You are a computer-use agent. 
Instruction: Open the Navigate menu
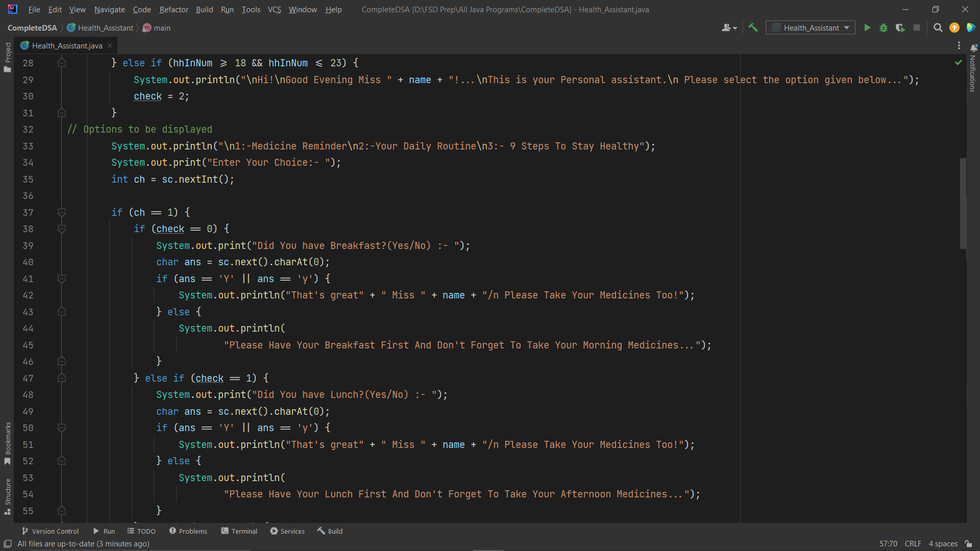tap(109, 9)
